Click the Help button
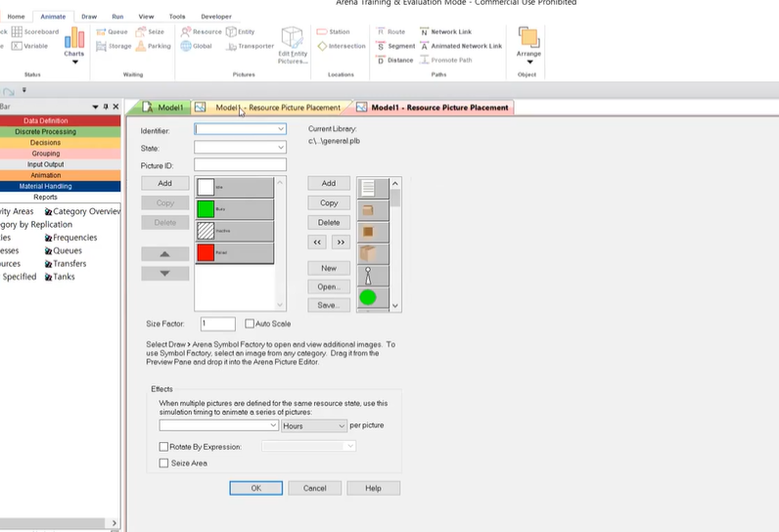 (373, 488)
